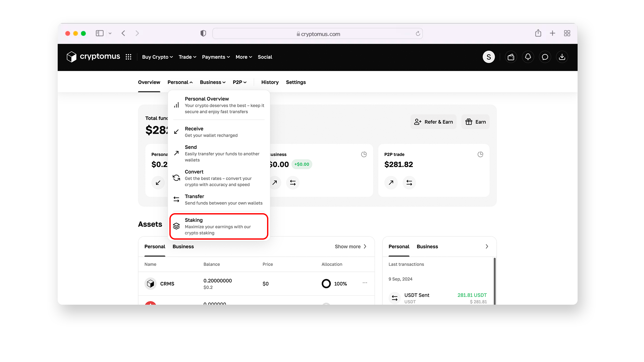Click the CRMS allocation progress indicator
The height and width of the screenshot is (362, 644).
[x=326, y=284]
